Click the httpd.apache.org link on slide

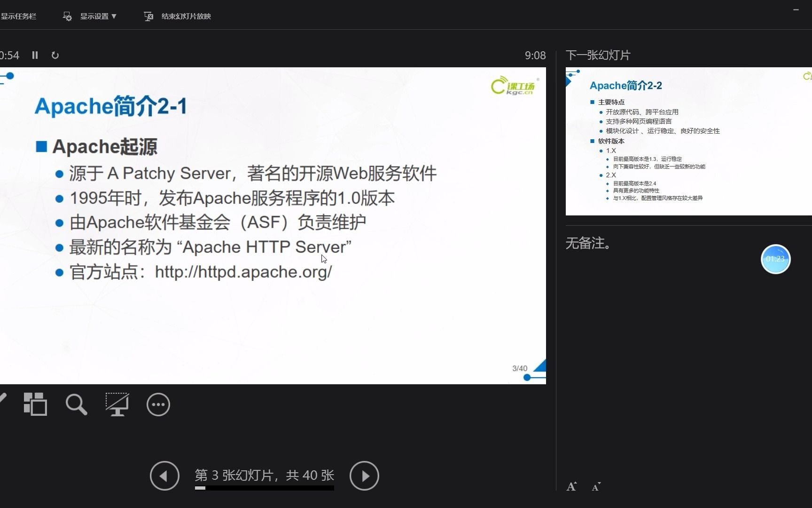point(243,272)
